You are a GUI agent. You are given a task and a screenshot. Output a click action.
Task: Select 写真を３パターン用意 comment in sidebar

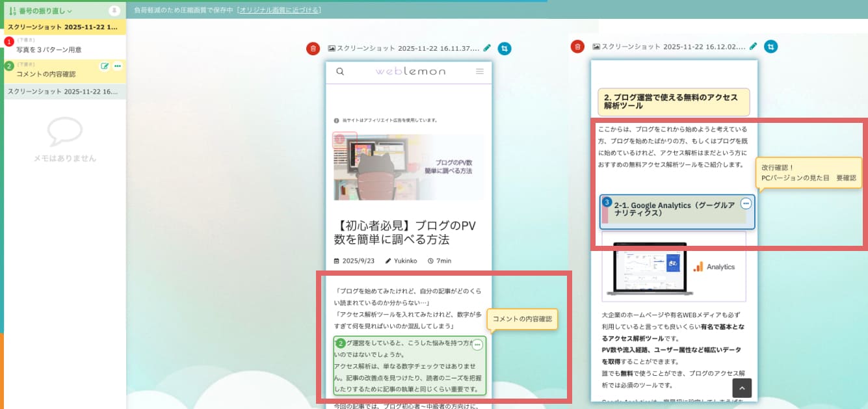(x=49, y=49)
